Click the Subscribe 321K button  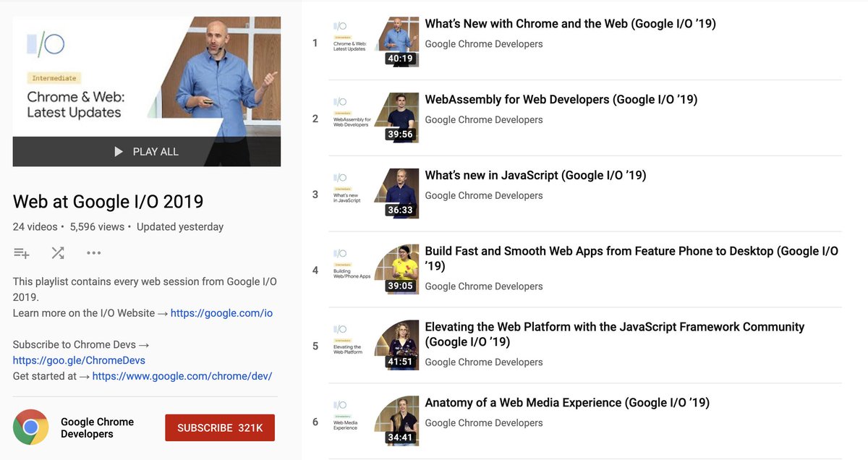pos(220,427)
